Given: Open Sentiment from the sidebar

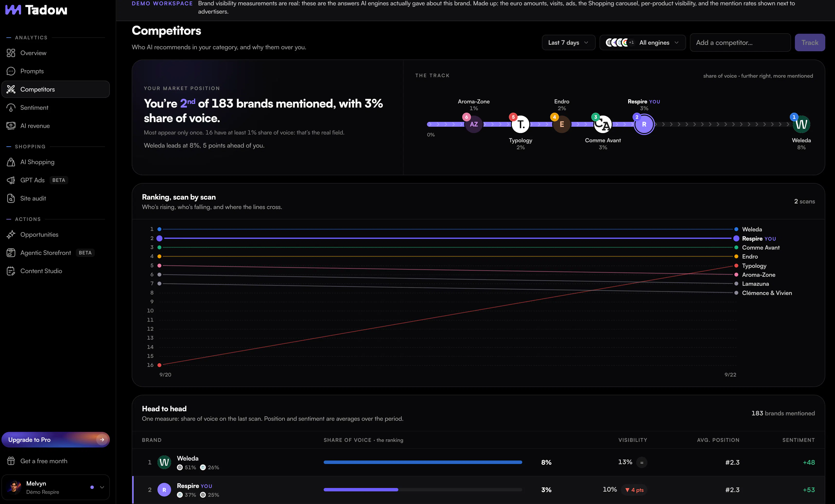Looking at the screenshot, I should tap(56, 107).
